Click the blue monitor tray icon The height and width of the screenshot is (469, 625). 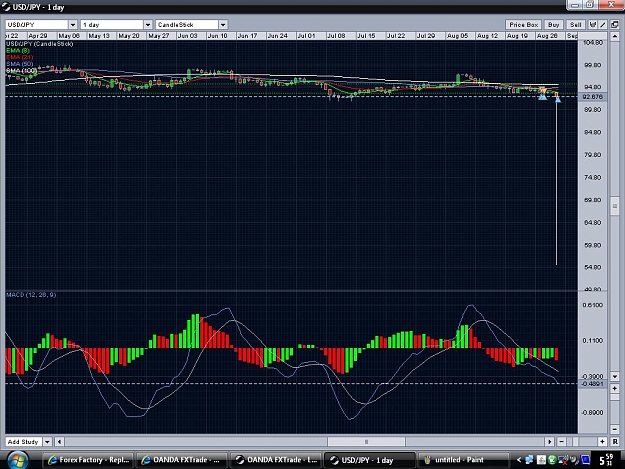pyautogui.click(x=585, y=460)
